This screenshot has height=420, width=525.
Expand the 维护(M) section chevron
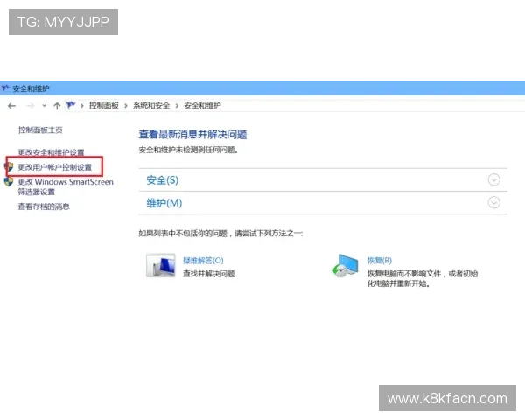click(493, 203)
